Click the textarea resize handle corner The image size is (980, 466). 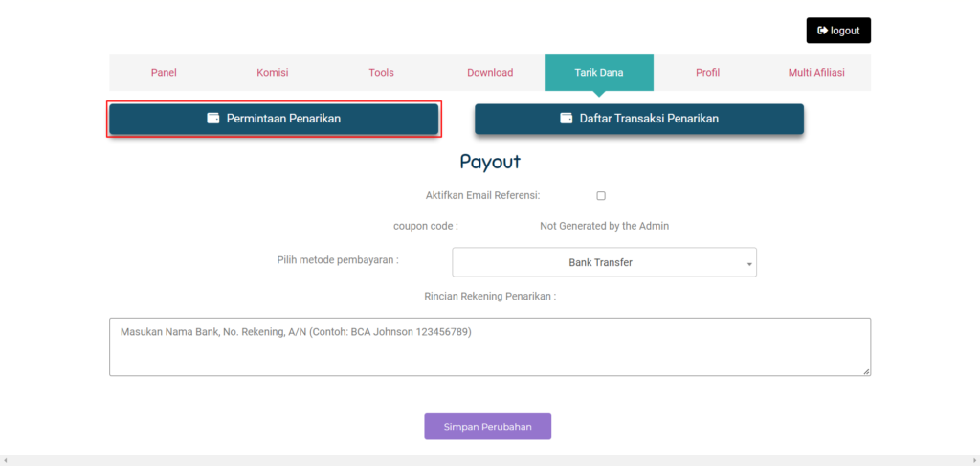(866, 371)
